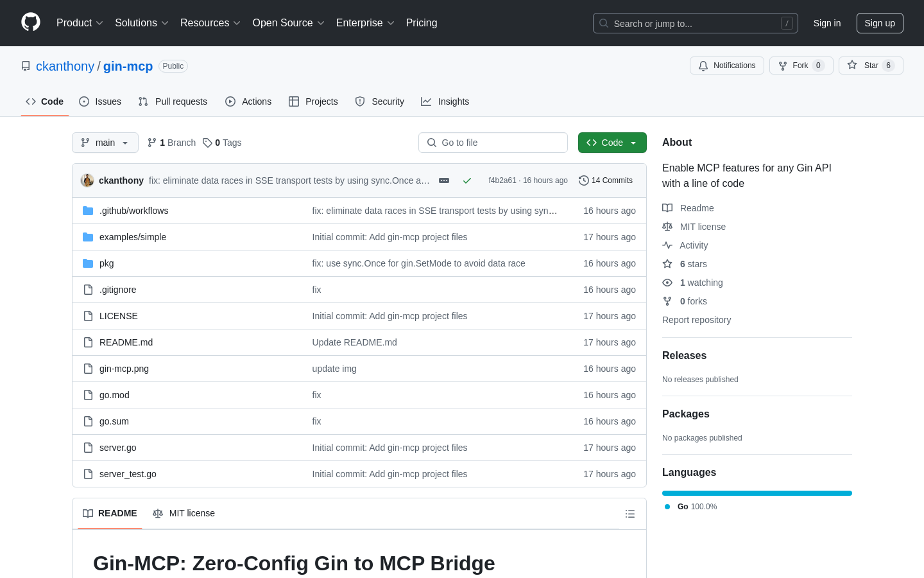The width and height of the screenshot is (924, 578).
Task: Switch to the MIT license tab
Action: pyautogui.click(x=184, y=513)
